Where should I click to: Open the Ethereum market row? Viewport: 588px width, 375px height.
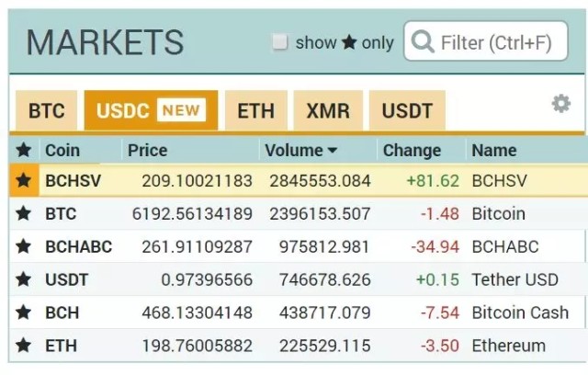tap(298, 346)
